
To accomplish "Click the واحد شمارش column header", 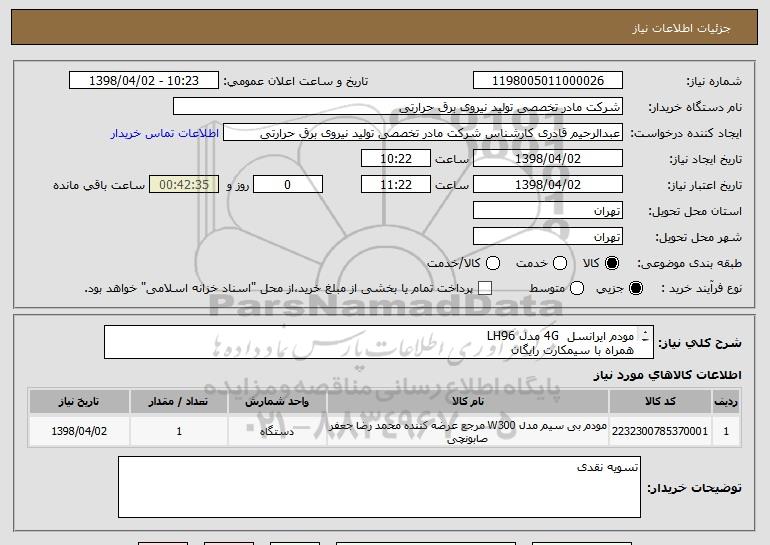I will pos(277,402).
